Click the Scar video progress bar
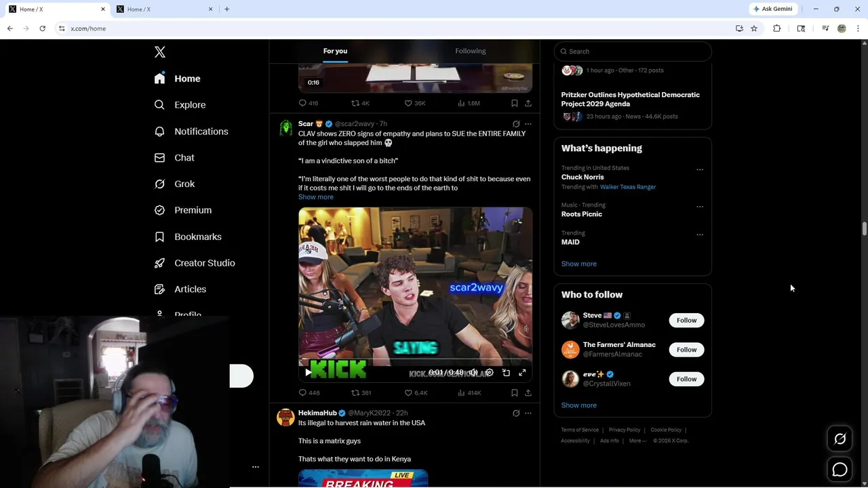868x488 pixels. [x=415, y=360]
